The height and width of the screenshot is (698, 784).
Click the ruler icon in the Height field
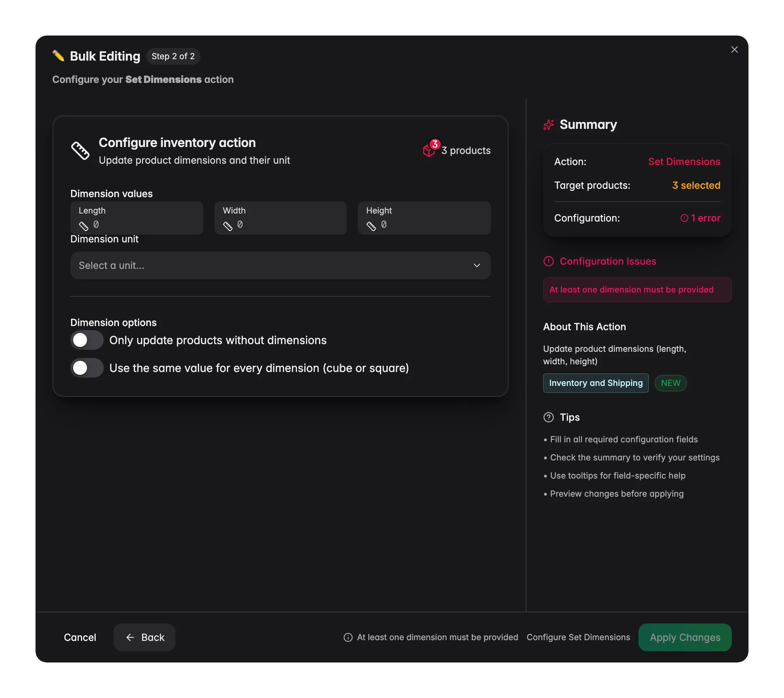(371, 226)
